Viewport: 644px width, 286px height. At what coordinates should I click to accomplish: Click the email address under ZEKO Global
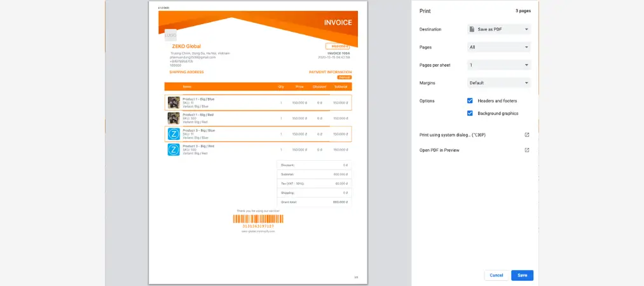(192, 57)
